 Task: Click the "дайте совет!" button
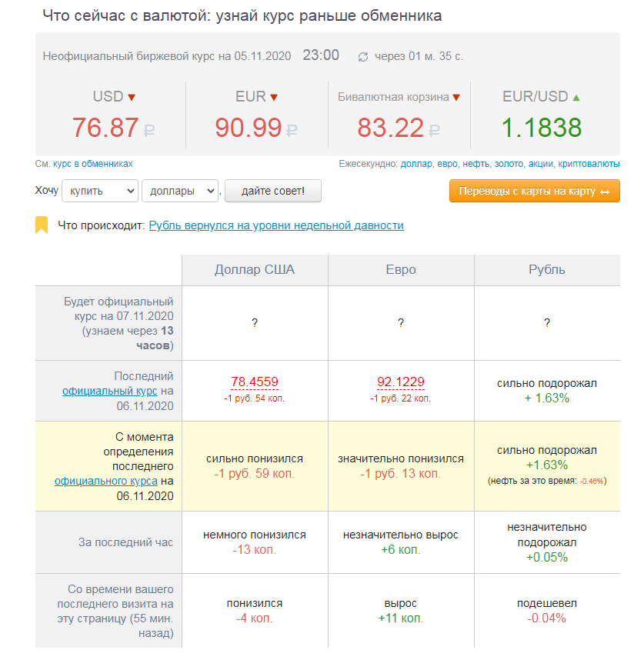(x=272, y=191)
